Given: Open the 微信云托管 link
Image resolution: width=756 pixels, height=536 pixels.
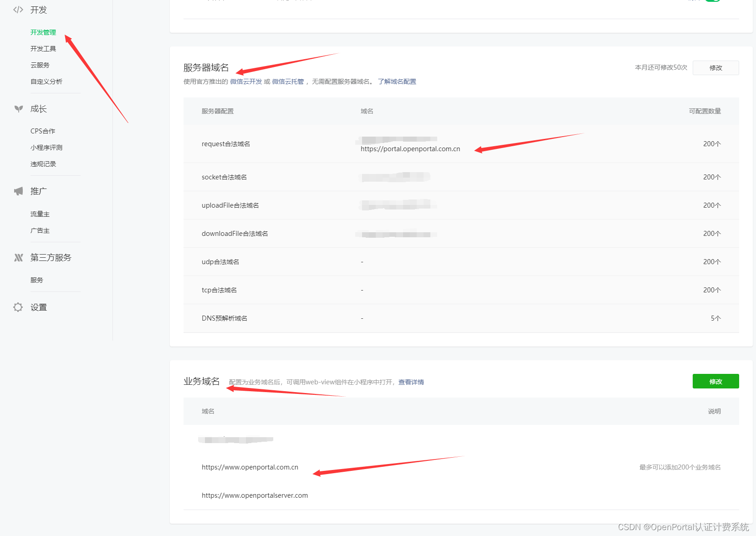Looking at the screenshot, I should pyautogui.click(x=288, y=82).
